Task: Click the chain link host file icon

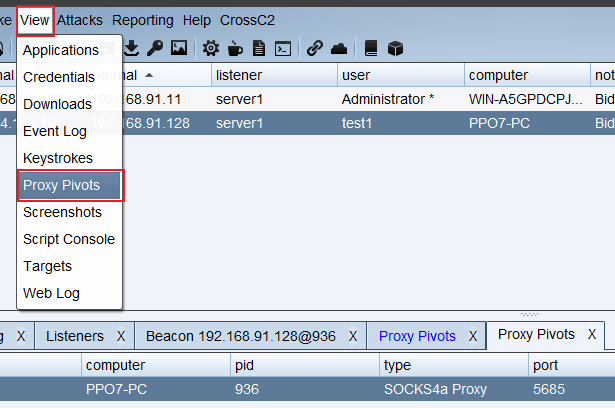Action: point(315,49)
